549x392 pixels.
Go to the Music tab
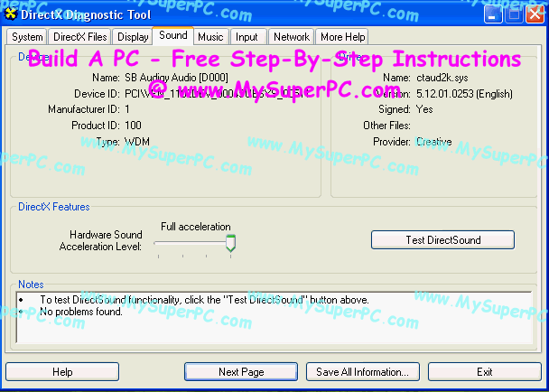click(210, 37)
